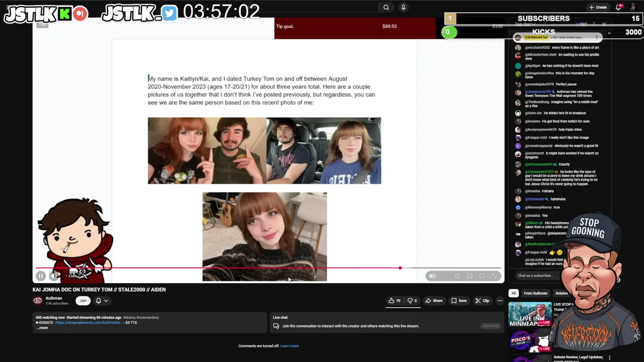Switch to theater mode icon
The width and height of the screenshot is (644, 362).
coord(469,276)
